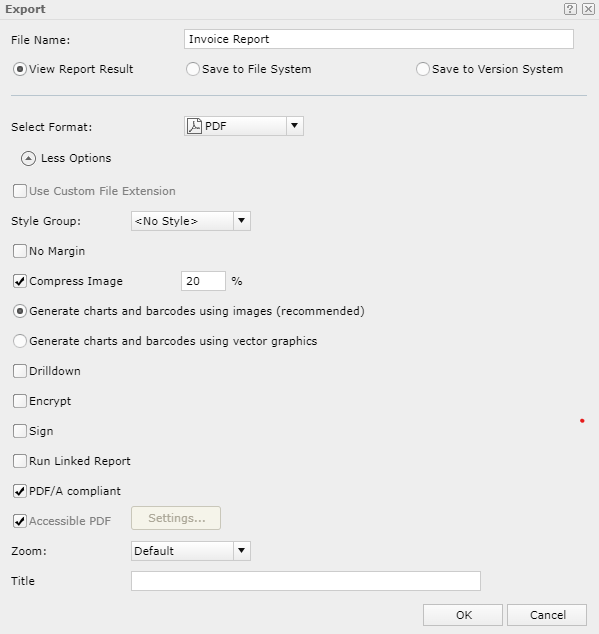
Task: Enable the Encrypt checkbox
Action: point(20,401)
